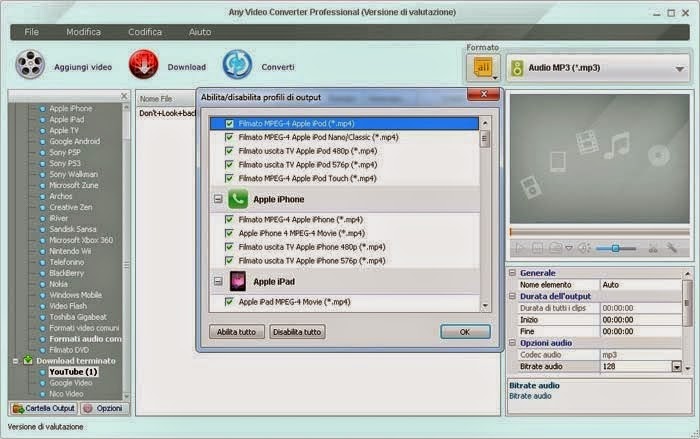This screenshot has width=700, height=439.
Task: Collapse the Generale properties section
Action: click(x=512, y=273)
